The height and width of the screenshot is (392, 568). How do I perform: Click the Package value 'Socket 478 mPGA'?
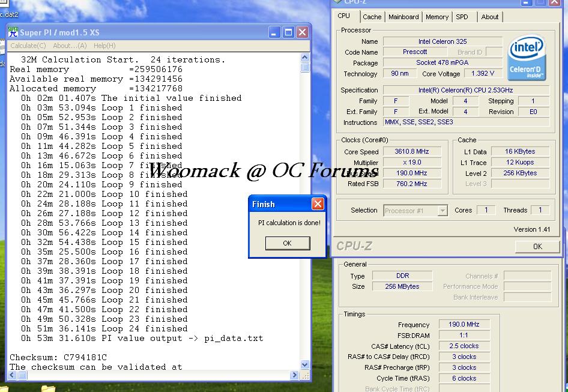443,62
